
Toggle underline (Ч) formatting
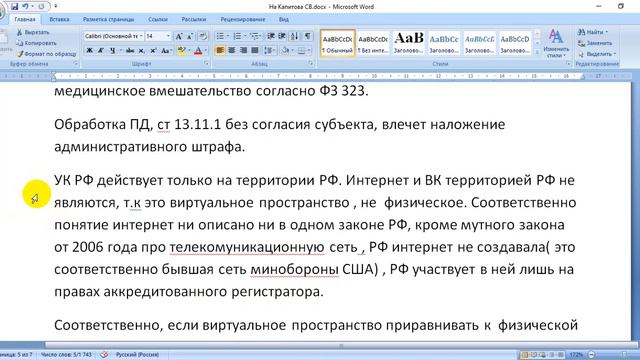click(x=112, y=51)
